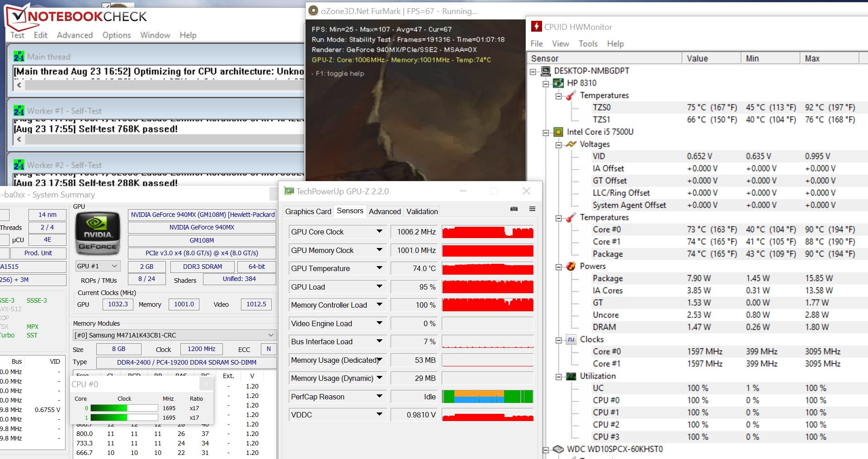The image size is (868, 459).
Task: Click the FurMark title bar icon
Action: [313, 11]
